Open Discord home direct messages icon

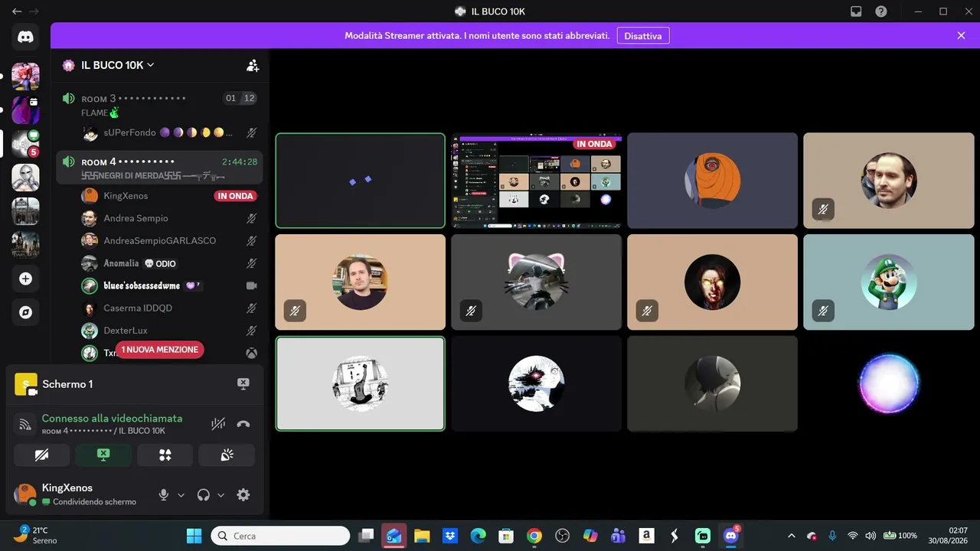pyautogui.click(x=25, y=37)
